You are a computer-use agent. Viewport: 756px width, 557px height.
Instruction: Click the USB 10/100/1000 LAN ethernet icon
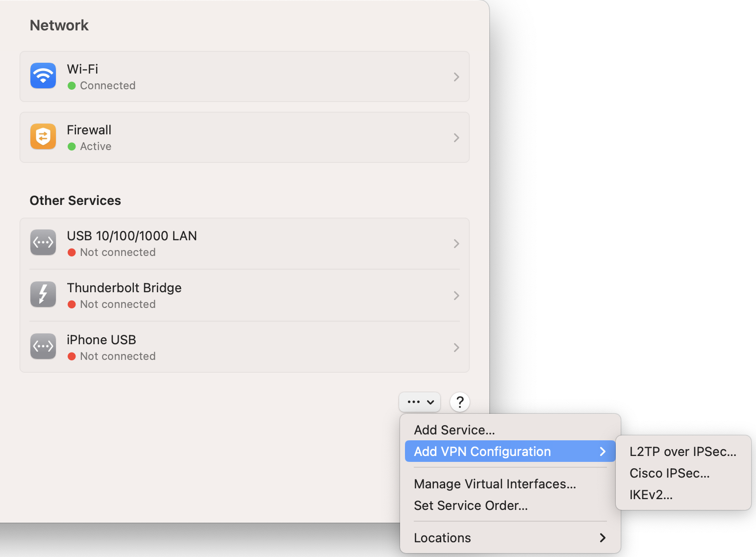click(43, 243)
